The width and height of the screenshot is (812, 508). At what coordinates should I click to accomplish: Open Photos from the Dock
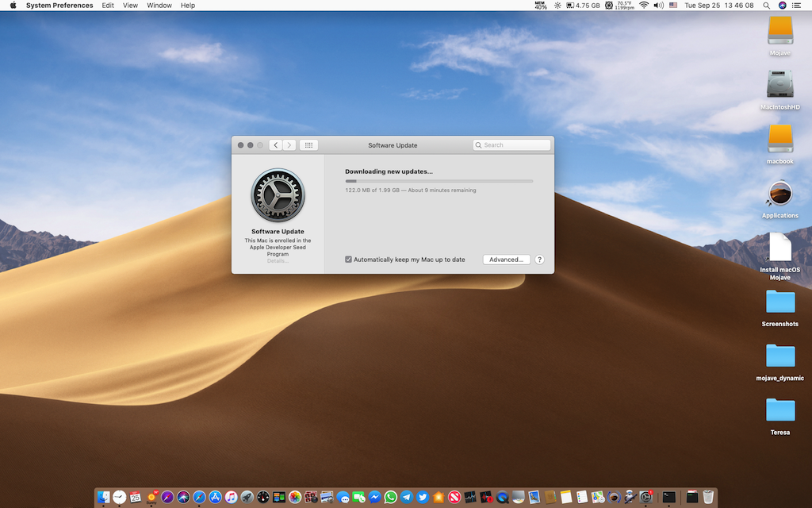tap(295, 497)
